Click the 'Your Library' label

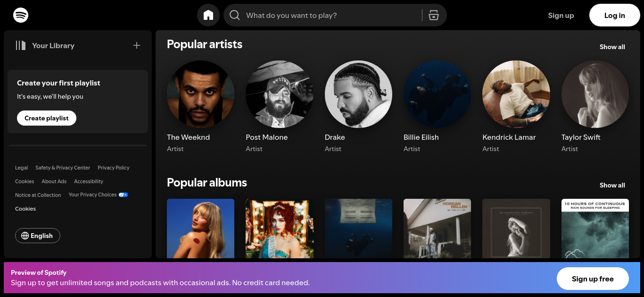tap(53, 46)
